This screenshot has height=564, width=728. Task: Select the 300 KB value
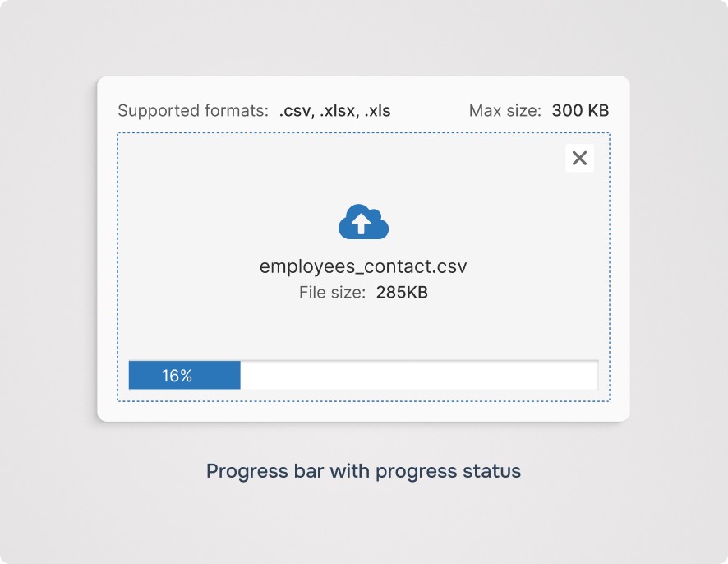(x=579, y=109)
